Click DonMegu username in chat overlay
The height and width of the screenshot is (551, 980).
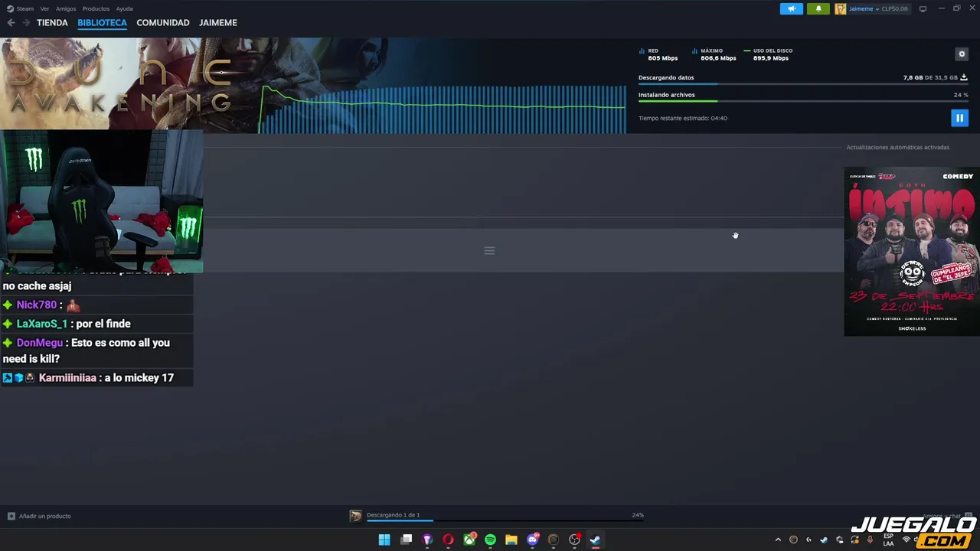(x=40, y=343)
